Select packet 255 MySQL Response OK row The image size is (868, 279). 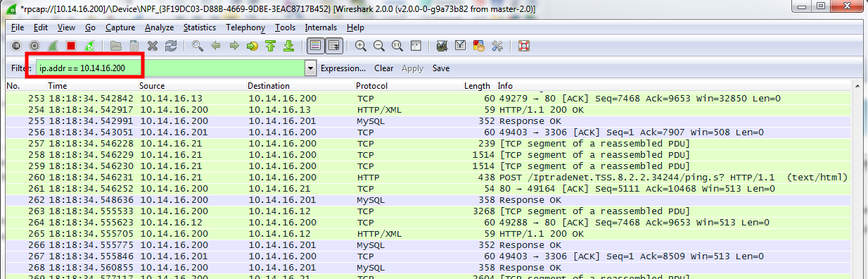point(428,121)
